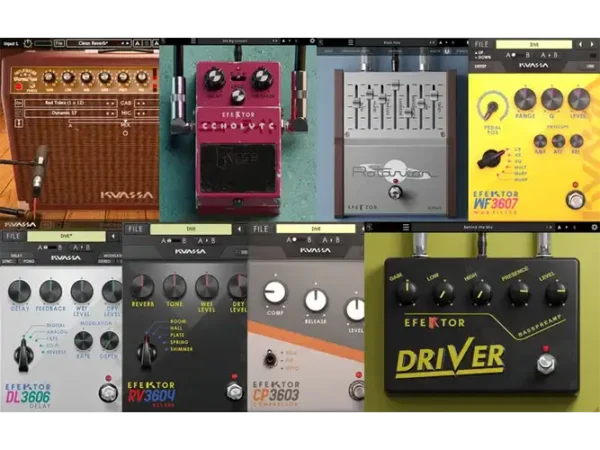Screen dimensions: 600x450
Task: Toggle the red power light on the amp panel
Action: pyautogui.click(x=18, y=87)
